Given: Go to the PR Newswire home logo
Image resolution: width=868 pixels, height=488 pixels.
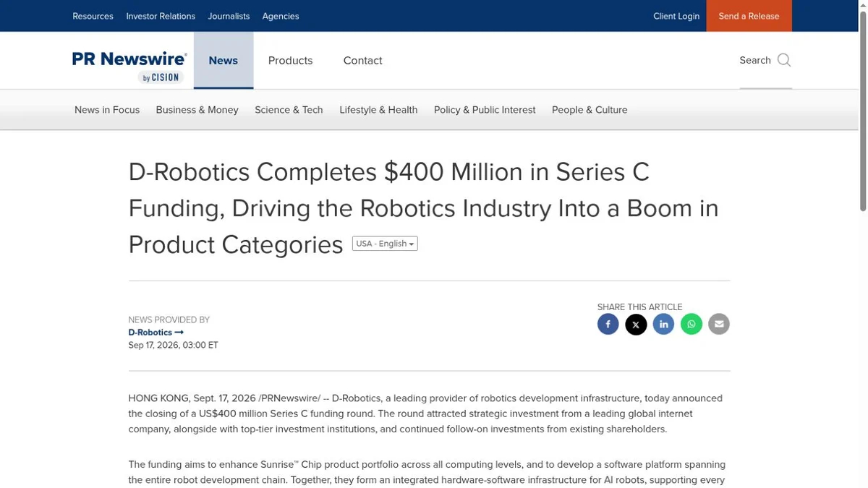Looking at the screenshot, I should (129, 67).
